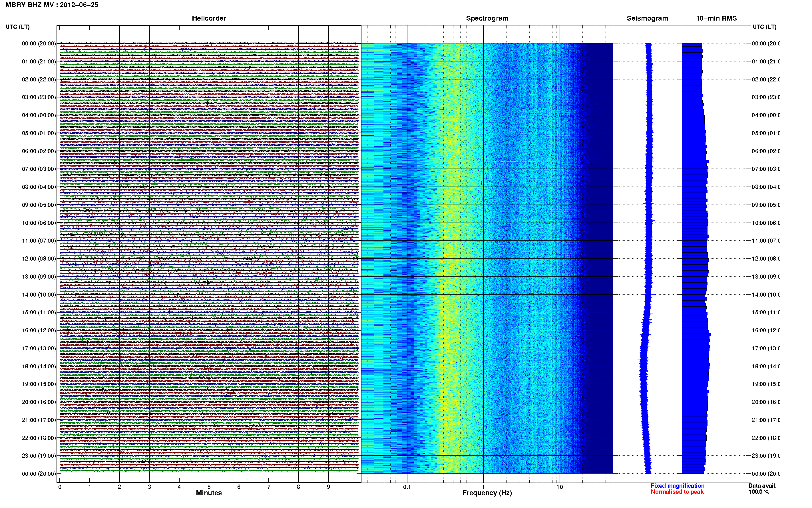Click the blue 'Fixed magnification' legend text
This screenshot has height=508, width=812.
tap(678, 486)
